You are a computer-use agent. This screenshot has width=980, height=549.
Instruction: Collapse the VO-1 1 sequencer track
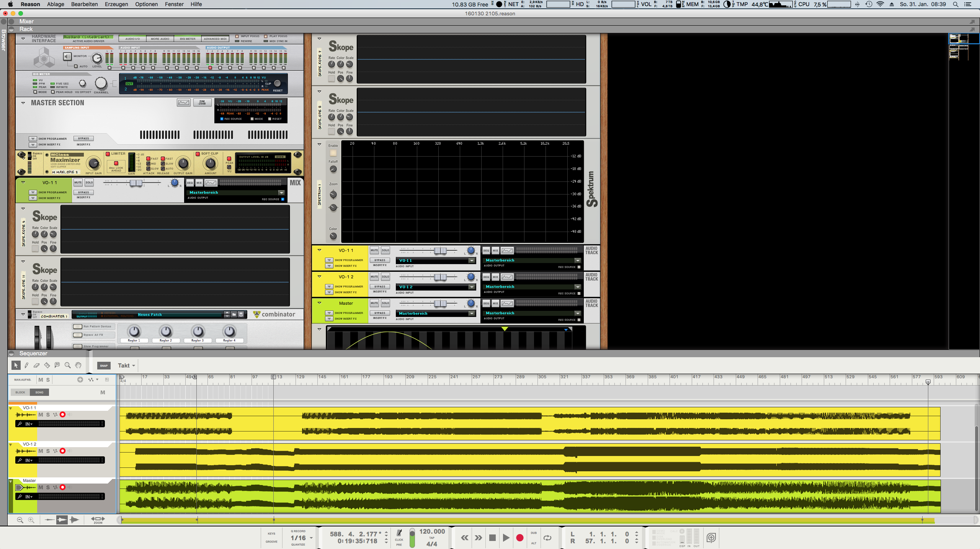tap(10, 408)
